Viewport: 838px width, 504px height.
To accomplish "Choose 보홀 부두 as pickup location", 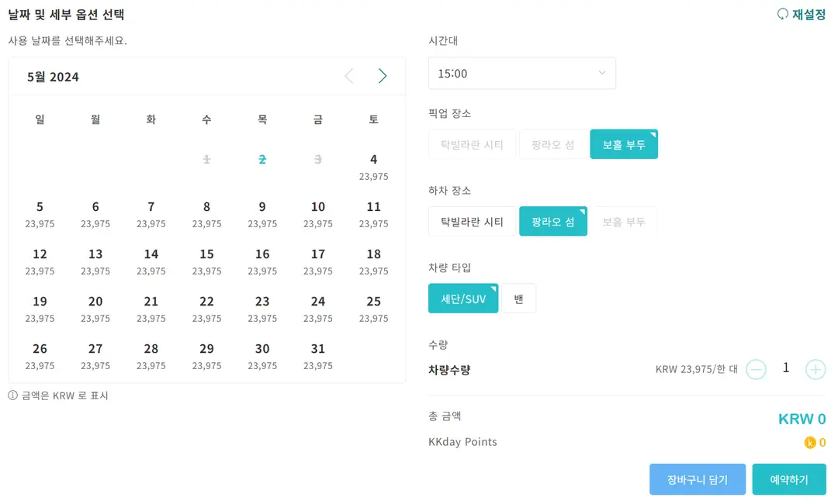I will 624,144.
